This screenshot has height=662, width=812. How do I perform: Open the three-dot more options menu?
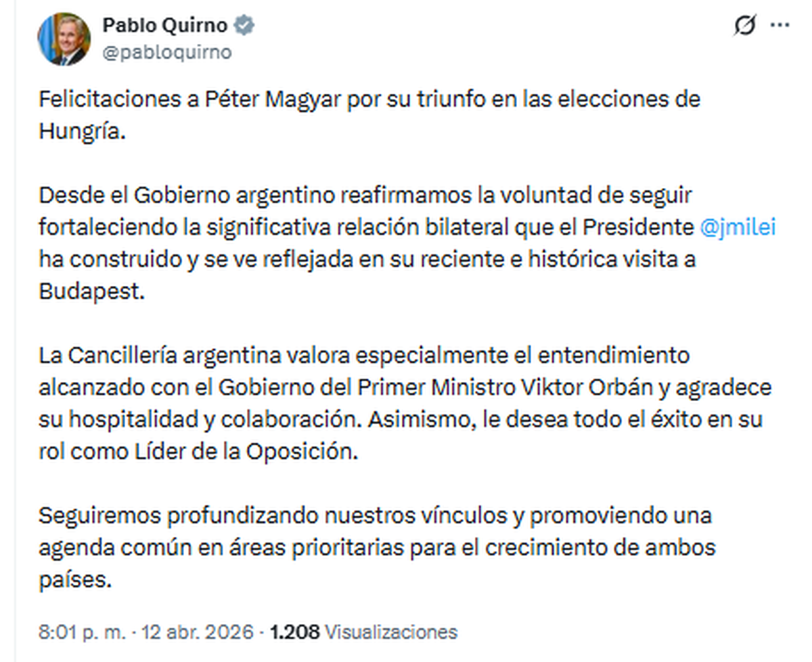[780, 25]
